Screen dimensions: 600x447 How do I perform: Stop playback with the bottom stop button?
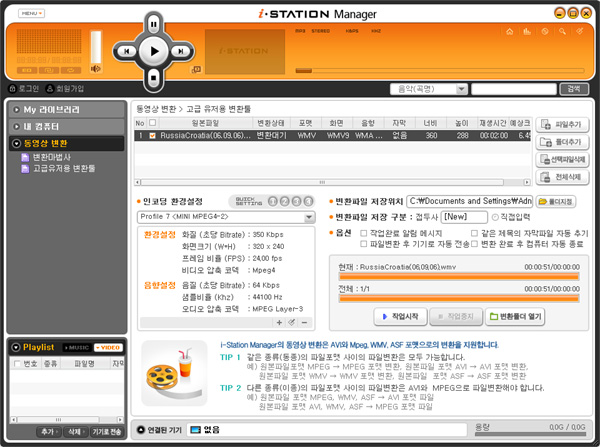[x=153, y=78]
